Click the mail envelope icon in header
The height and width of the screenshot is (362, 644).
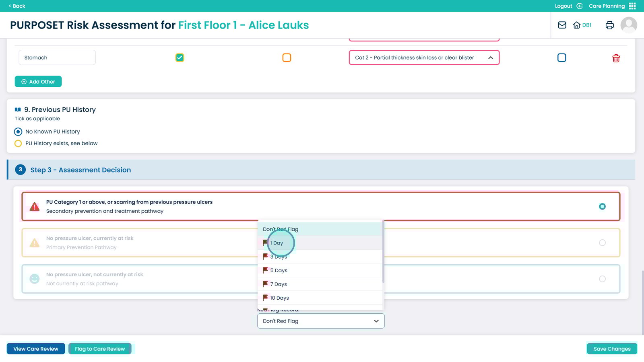[x=562, y=25]
